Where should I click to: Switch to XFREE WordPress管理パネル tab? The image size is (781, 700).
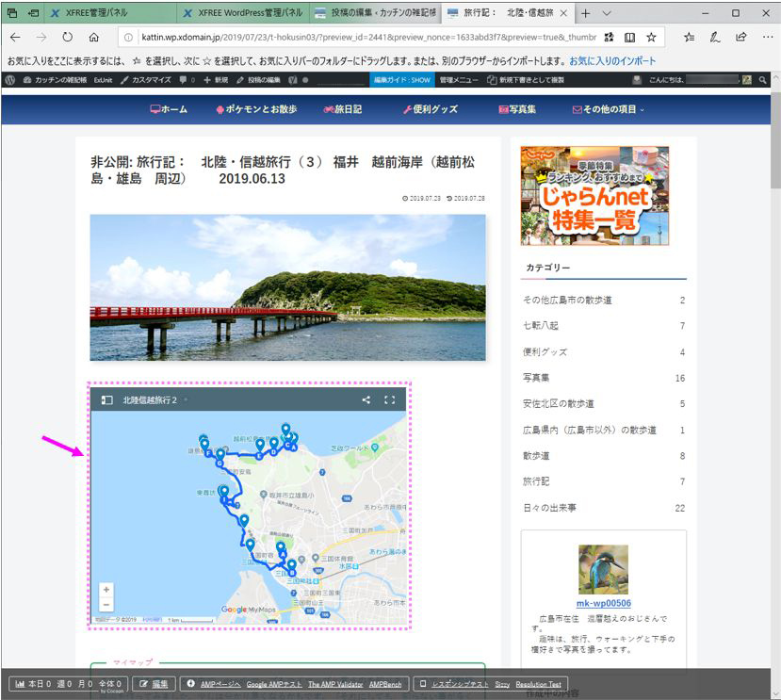(x=243, y=13)
